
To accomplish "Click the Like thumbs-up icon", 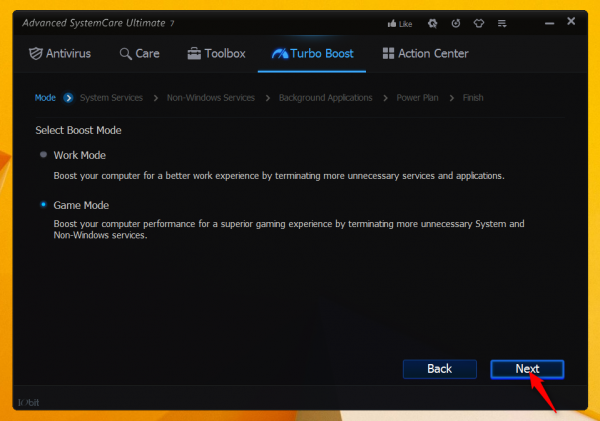I will click(391, 24).
